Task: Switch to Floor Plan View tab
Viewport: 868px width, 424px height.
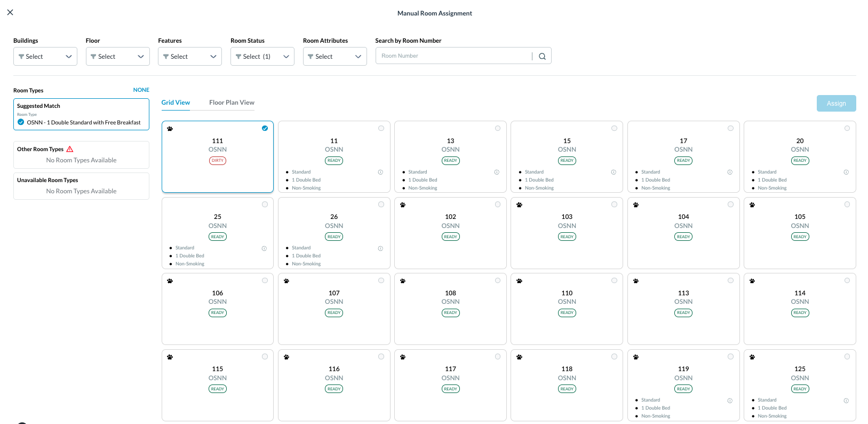Action: click(x=232, y=103)
